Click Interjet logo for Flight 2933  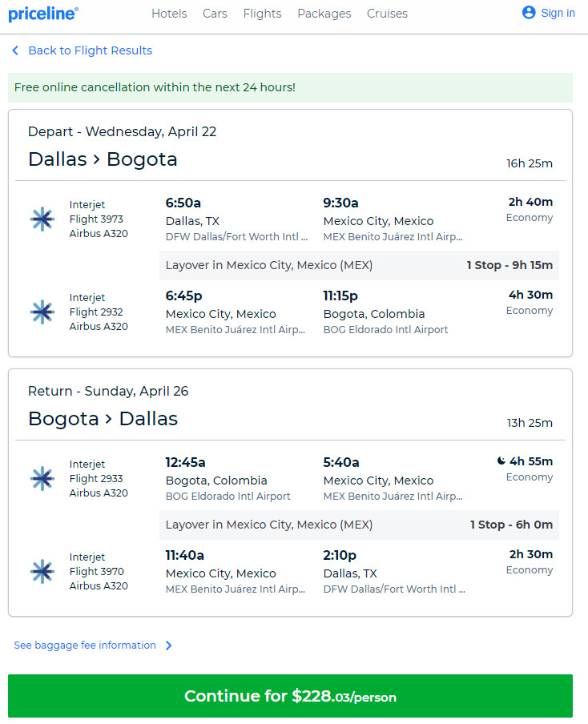[42, 479]
